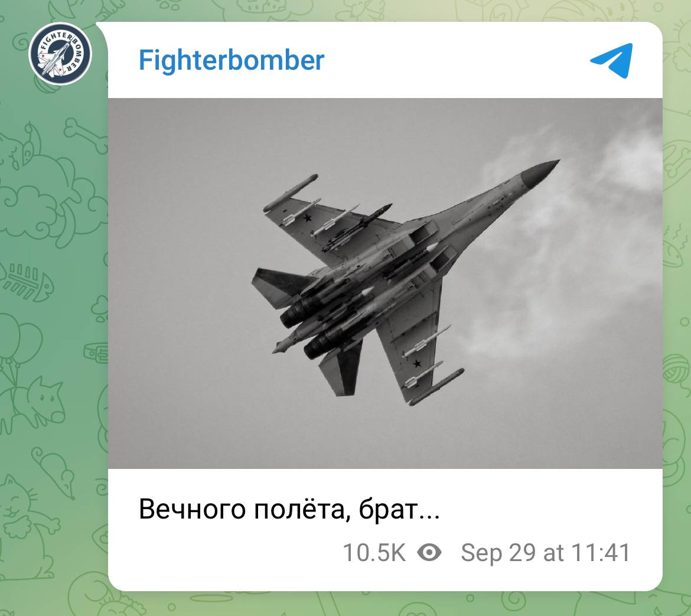
Task: Select the caption "Вечного полёта, брат..."
Action: coord(289,509)
